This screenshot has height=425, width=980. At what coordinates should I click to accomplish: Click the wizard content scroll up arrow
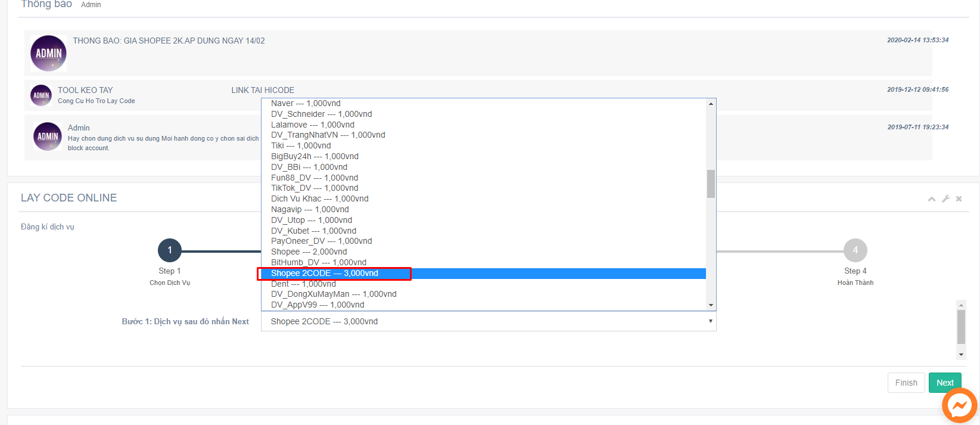coord(961,305)
